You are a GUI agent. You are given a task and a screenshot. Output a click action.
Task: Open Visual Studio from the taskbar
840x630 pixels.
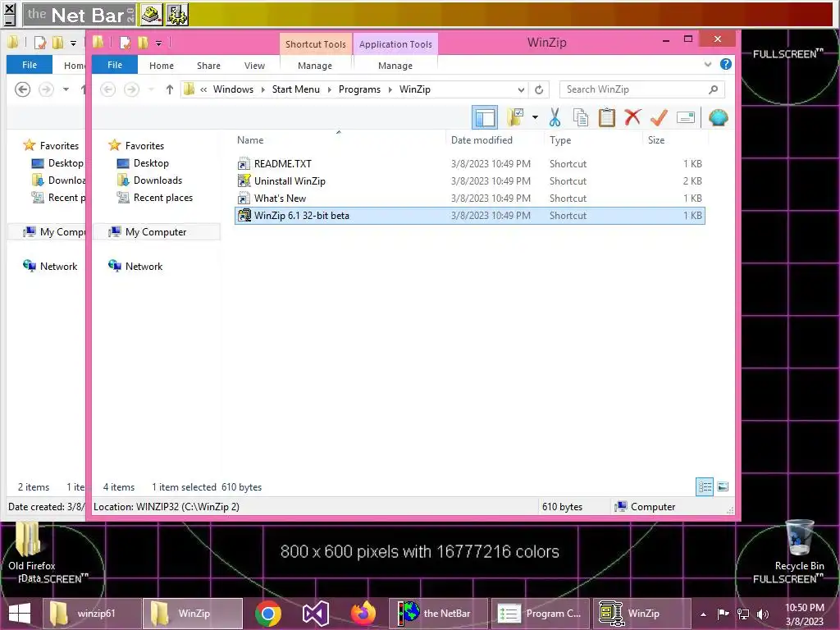click(316, 614)
